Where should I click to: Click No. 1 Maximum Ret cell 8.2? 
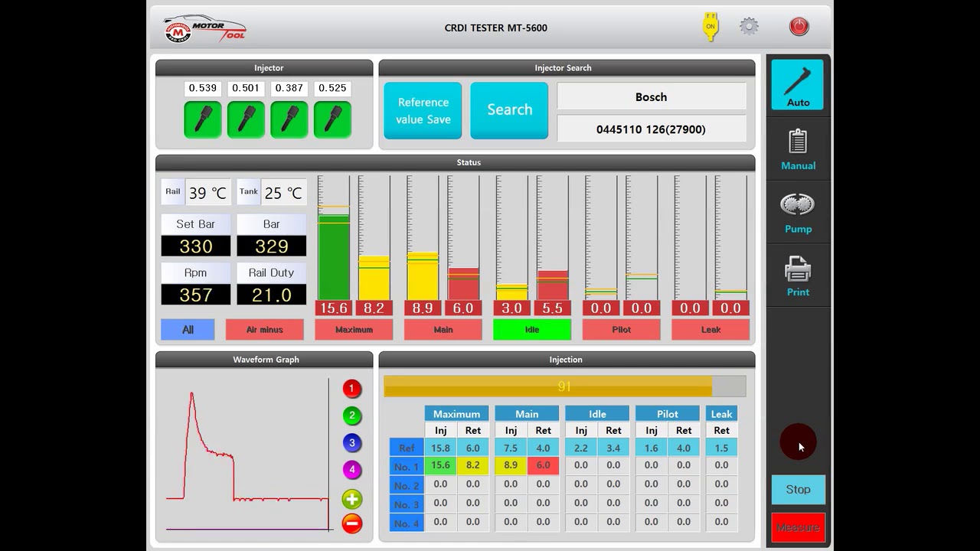(473, 465)
